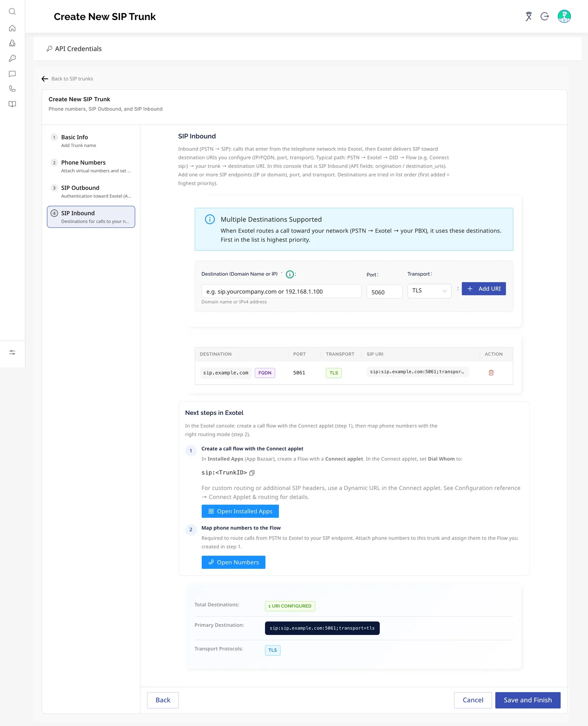Click the Open Numbers button
Screen dimensions: 588x726
click(234, 562)
